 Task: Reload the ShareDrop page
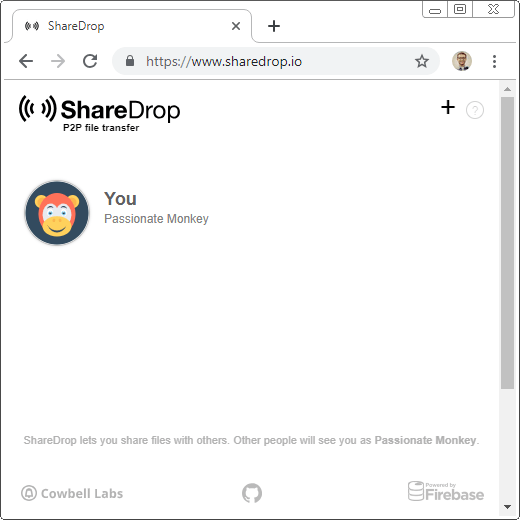point(90,61)
